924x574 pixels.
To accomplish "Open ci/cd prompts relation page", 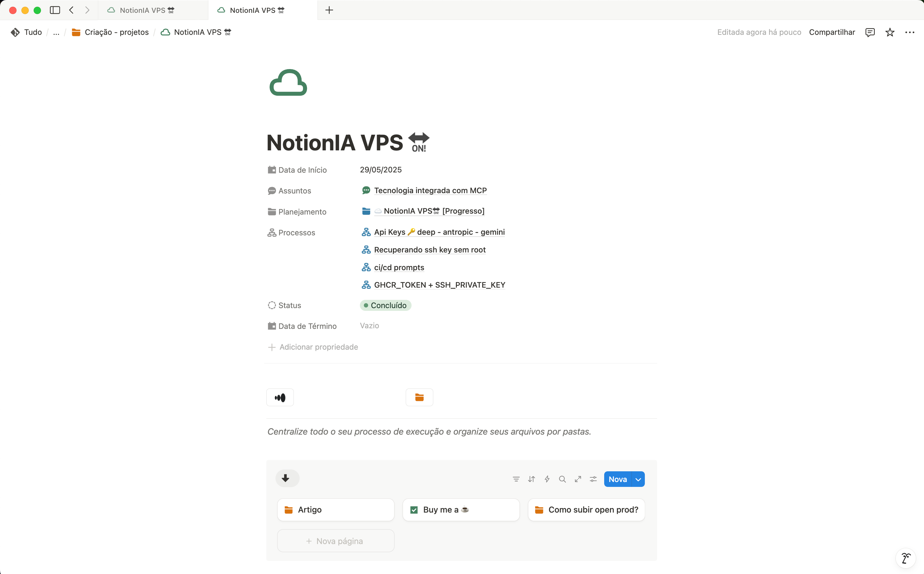I will point(399,267).
